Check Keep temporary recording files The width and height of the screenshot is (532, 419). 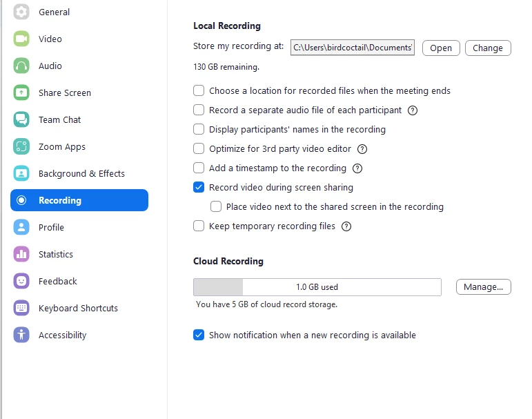pyautogui.click(x=199, y=226)
